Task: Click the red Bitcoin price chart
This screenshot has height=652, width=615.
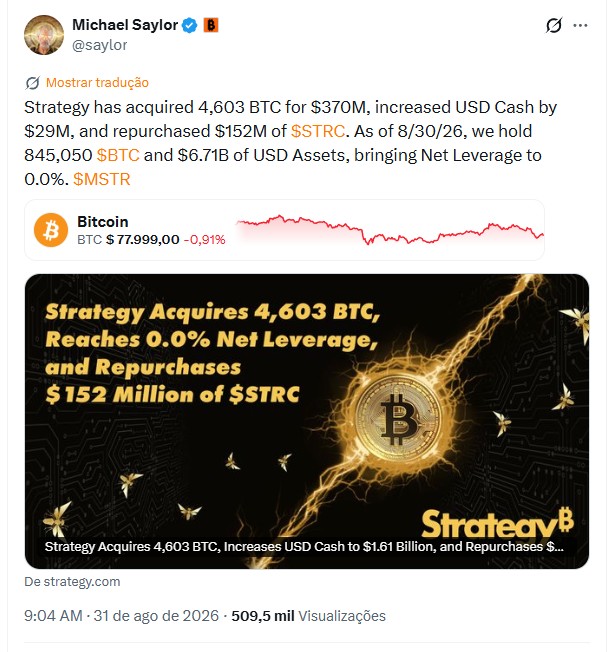Action: [390, 230]
